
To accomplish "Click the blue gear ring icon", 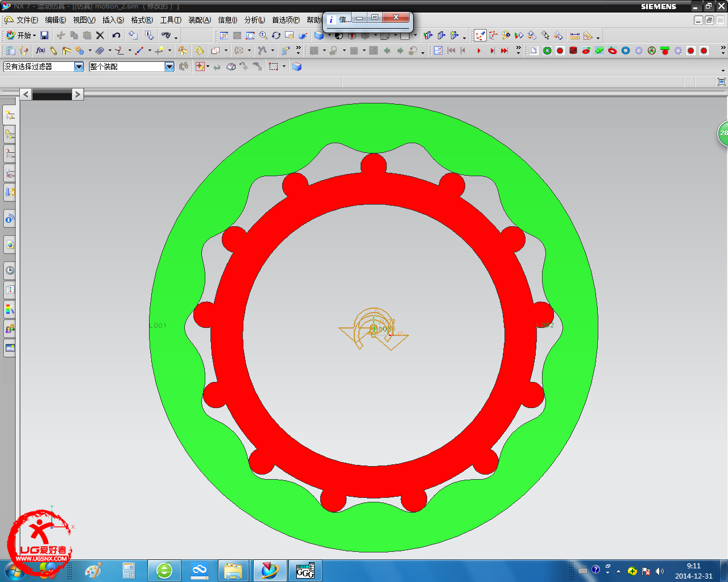I will 626,51.
